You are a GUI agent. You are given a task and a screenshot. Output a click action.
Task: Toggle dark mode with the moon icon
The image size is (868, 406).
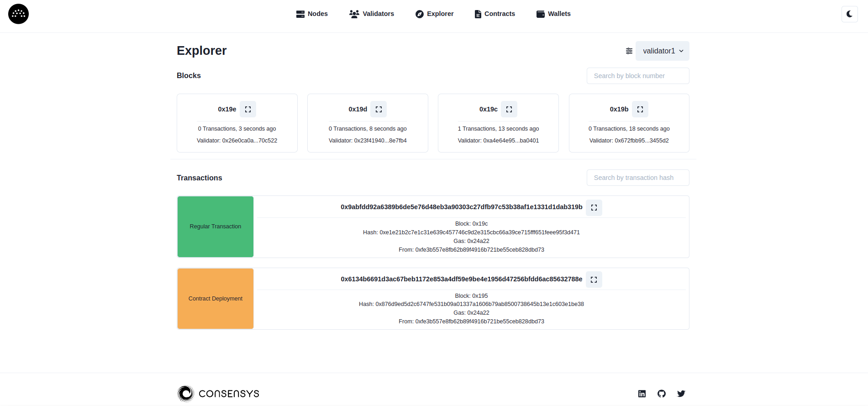click(849, 14)
